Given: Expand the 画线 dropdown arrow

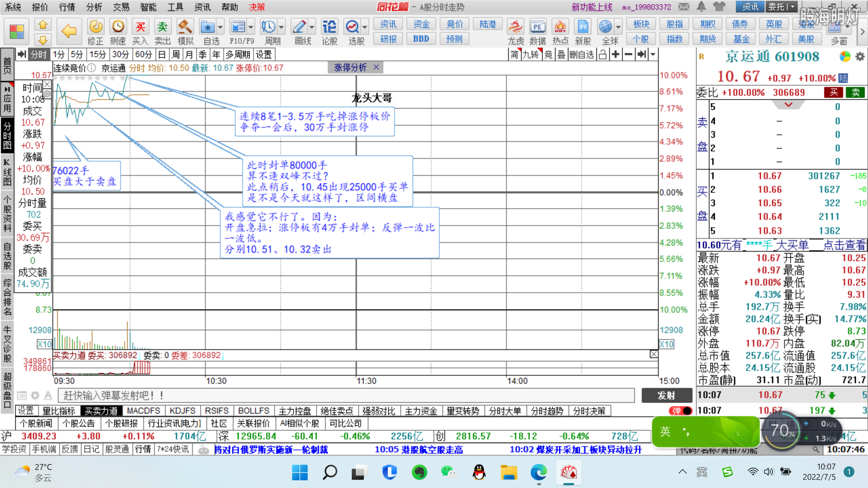Looking at the screenshot, I should 311,27.
